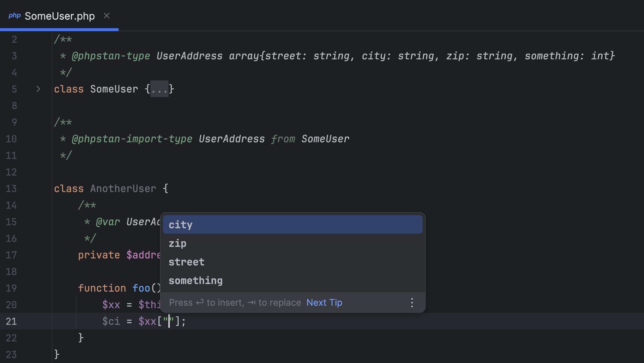Viewport: 644px width, 363px height.
Task: Click the @phpstan-import-type tag
Action: [x=132, y=139]
